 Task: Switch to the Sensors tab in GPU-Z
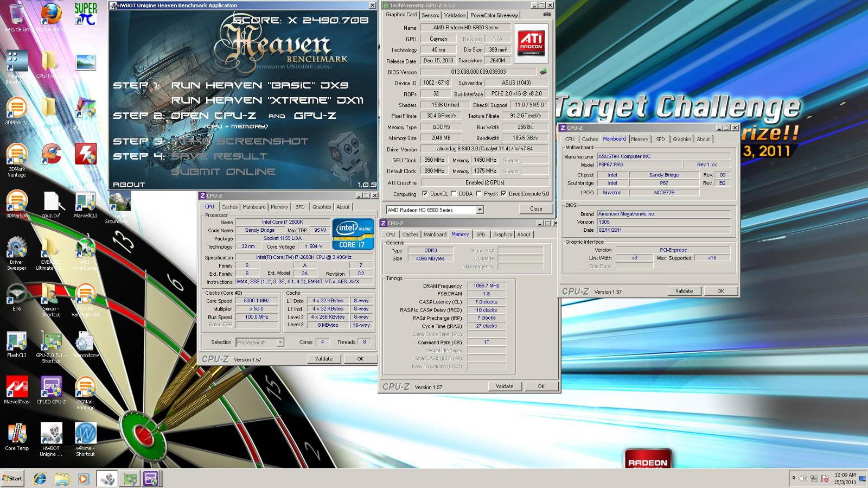(430, 15)
